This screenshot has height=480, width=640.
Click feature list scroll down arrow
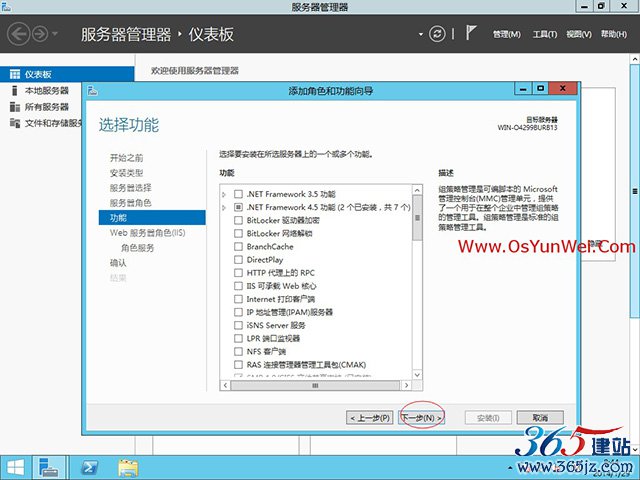(x=417, y=375)
